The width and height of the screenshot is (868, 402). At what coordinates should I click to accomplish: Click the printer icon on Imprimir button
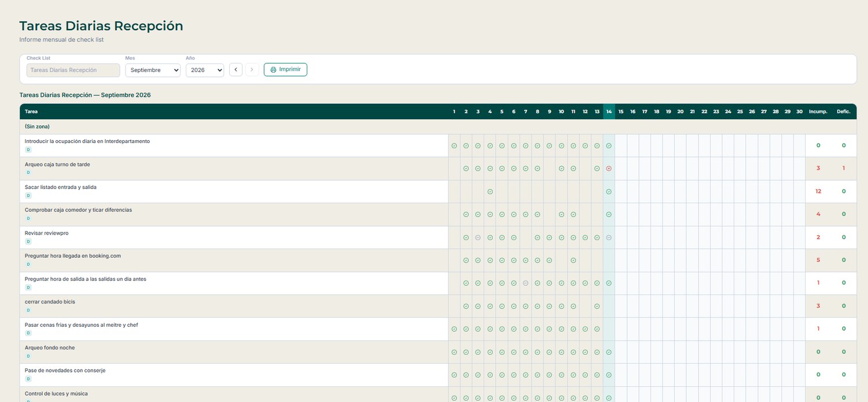[273, 70]
